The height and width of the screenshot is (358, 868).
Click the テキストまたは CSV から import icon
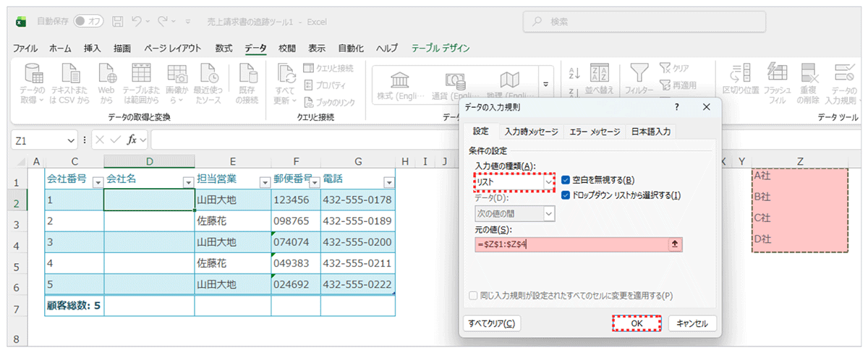tap(69, 74)
